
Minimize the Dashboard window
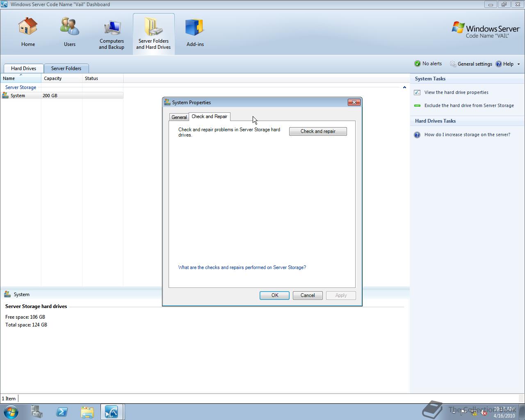coord(491,5)
